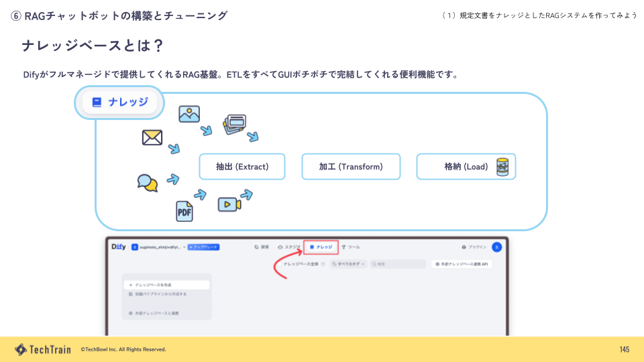
Task: Open the user avatar at top right of Dify
Action: tap(496, 247)
